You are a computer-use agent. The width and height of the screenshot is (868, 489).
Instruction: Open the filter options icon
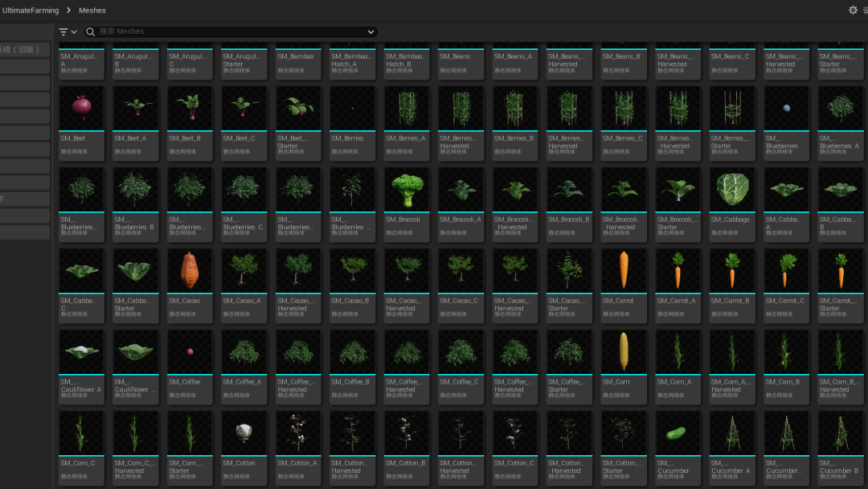(63, 32)
